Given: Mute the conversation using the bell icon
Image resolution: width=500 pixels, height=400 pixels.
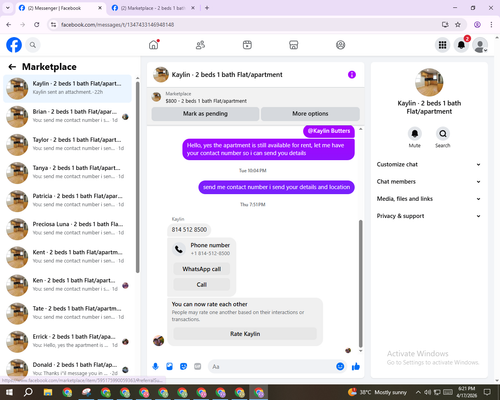Looking at the screenshot, I should point(415,134).
